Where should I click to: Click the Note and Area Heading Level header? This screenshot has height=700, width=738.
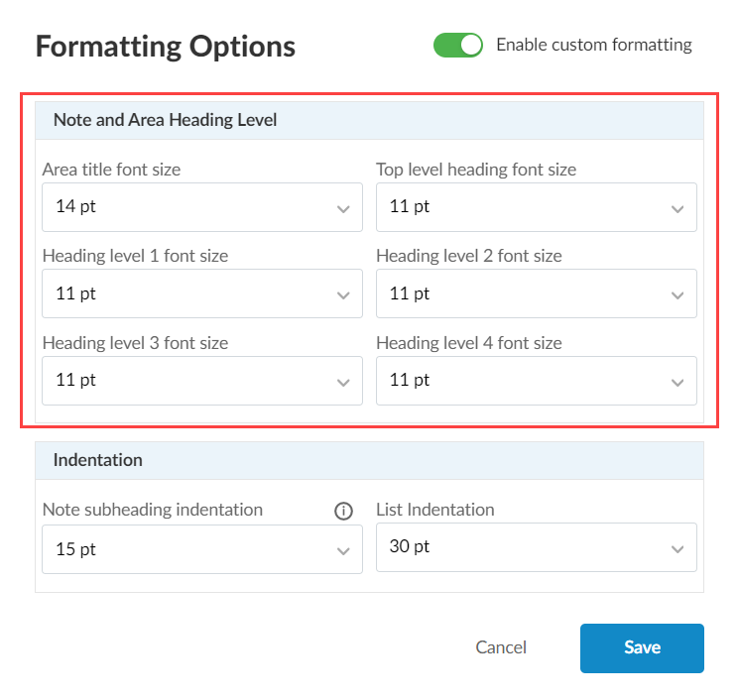tap(165, 120)
